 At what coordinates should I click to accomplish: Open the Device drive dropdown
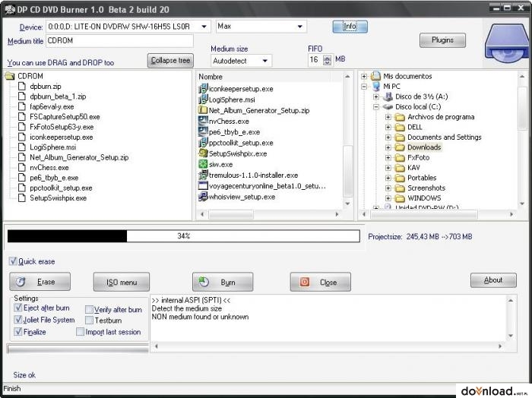[x=204, y=27]
